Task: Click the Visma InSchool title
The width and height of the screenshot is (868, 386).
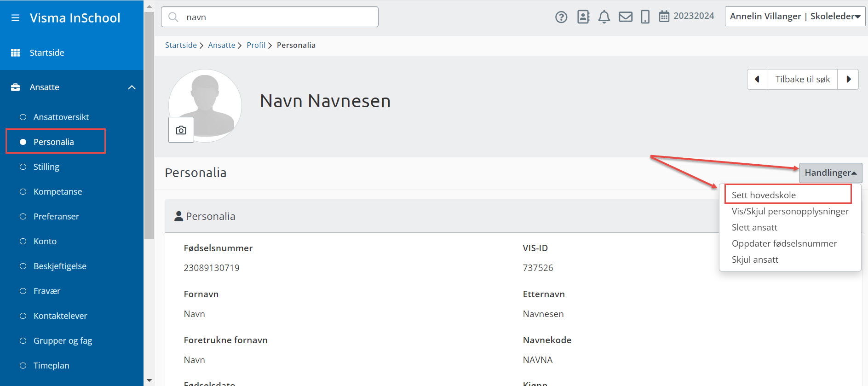Action: [75, 18]
